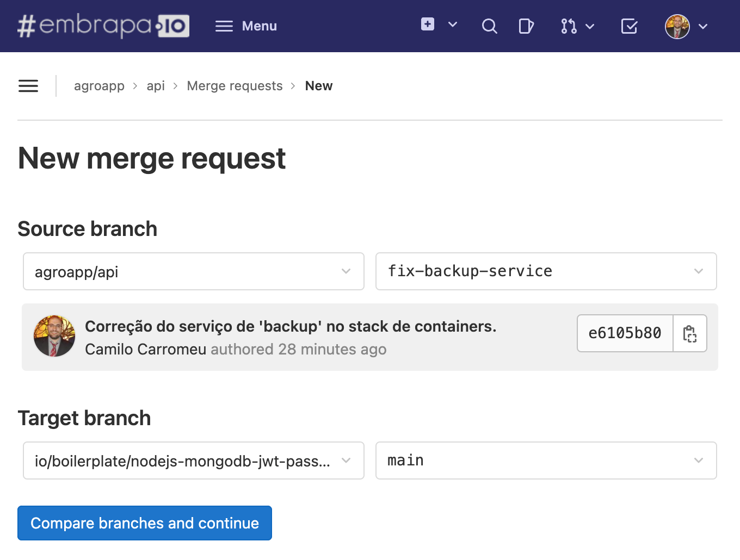Go to Merge requests breadcrumb
This screenshot has height=560, width=740.
(235, 86)
